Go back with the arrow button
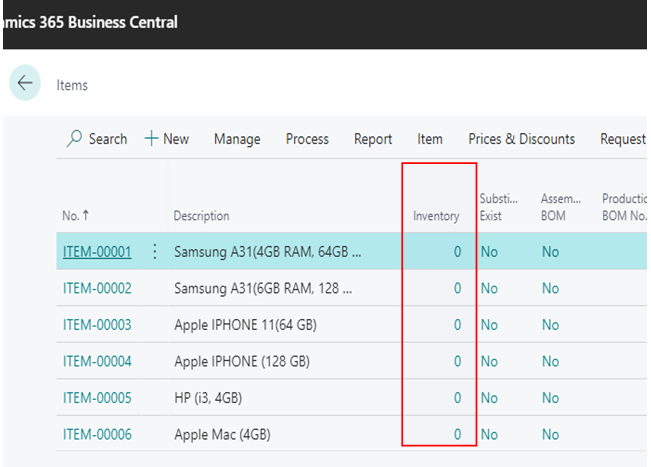Viewport: 651px width, 467px height. [x=25, y=83]
